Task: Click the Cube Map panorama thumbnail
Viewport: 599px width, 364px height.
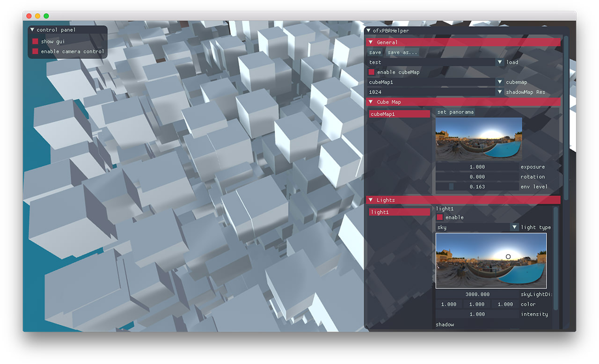Action: click(x=479, y=139)
